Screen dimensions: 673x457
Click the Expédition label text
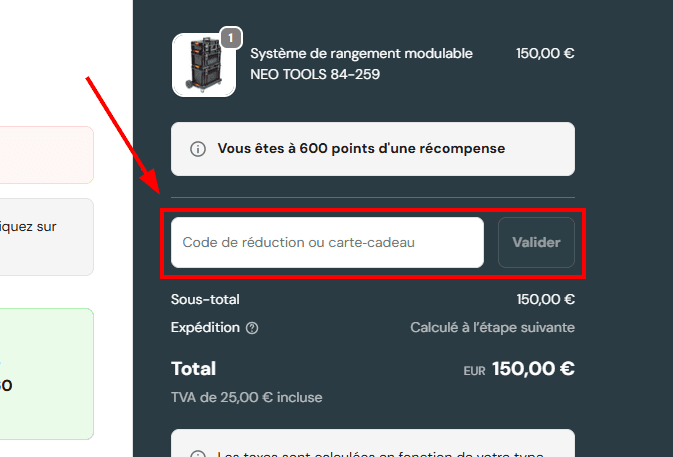(x=205, y=327)
